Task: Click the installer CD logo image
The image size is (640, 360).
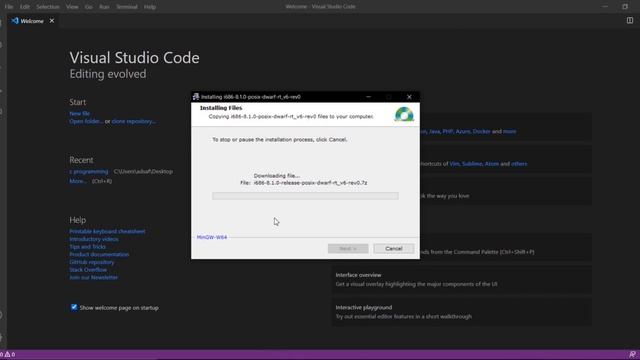Action: [x=404, y=114]
